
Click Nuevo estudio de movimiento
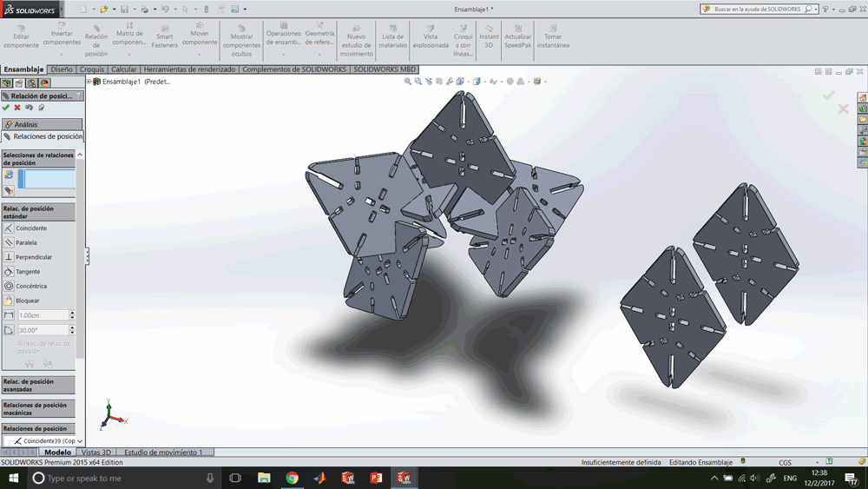pyautogui.click(x=356, y=41)
